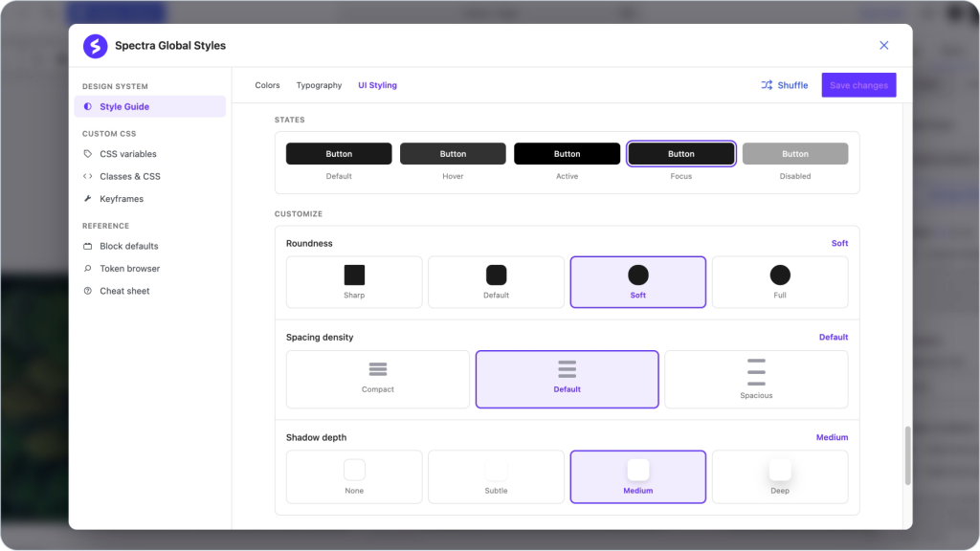Select the UI Styling tab

pyautogui.click(x=377, y=85)
